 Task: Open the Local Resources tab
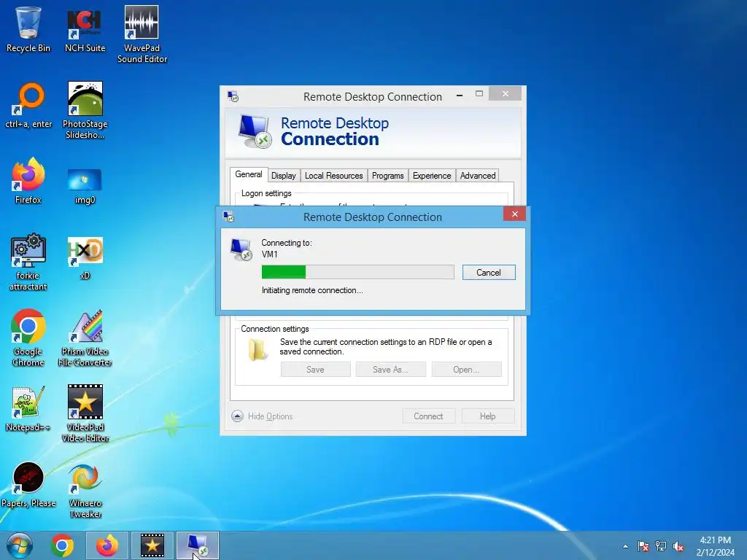pyautogui.click(x=333, y=176)
